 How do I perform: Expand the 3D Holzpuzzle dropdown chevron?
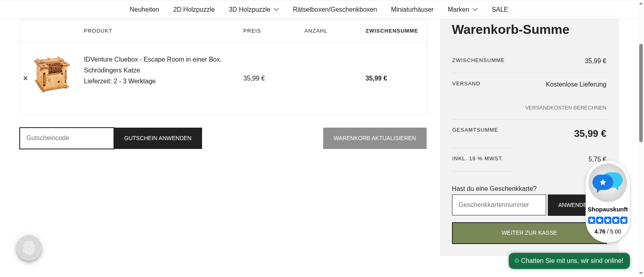(x=276, y=9)
